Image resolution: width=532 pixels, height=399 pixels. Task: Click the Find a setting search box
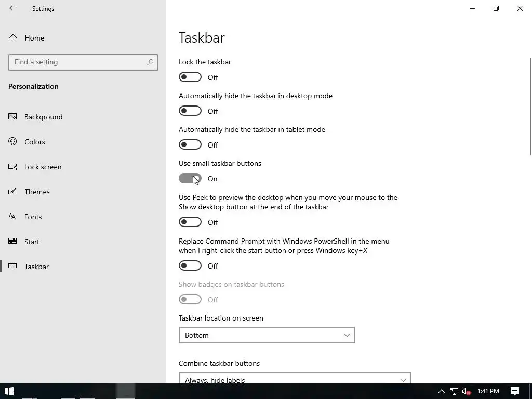click(83, 62)
